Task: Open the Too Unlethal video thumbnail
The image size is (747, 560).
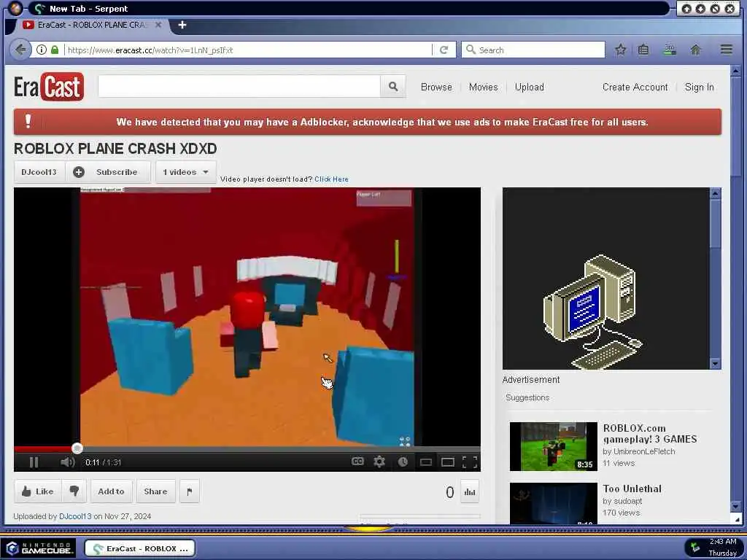Action: 554,503
